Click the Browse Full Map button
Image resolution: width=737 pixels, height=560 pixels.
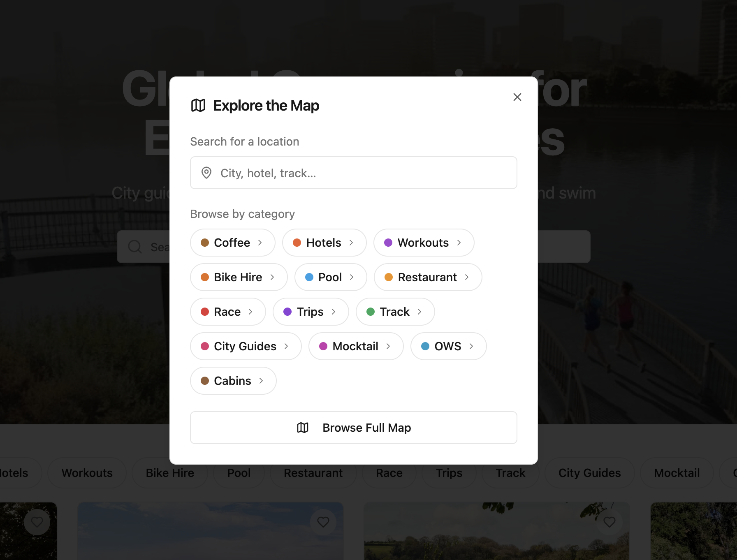click(354, 428)
